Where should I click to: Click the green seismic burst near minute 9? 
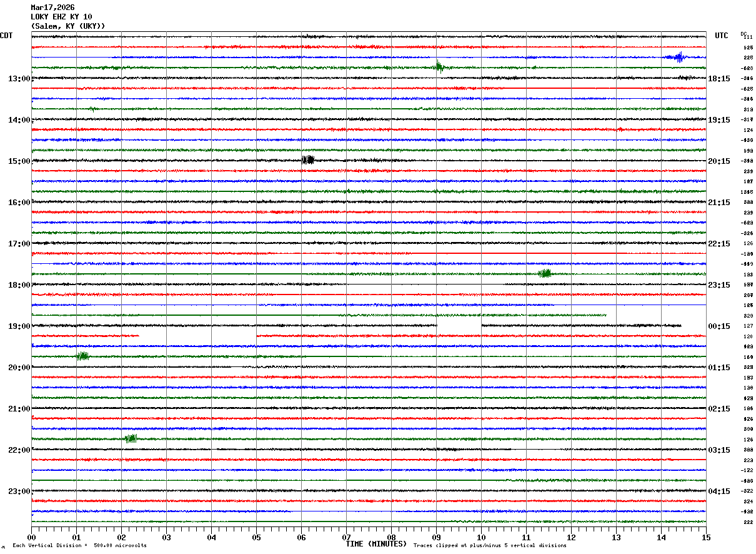click(x=439, y=66)
